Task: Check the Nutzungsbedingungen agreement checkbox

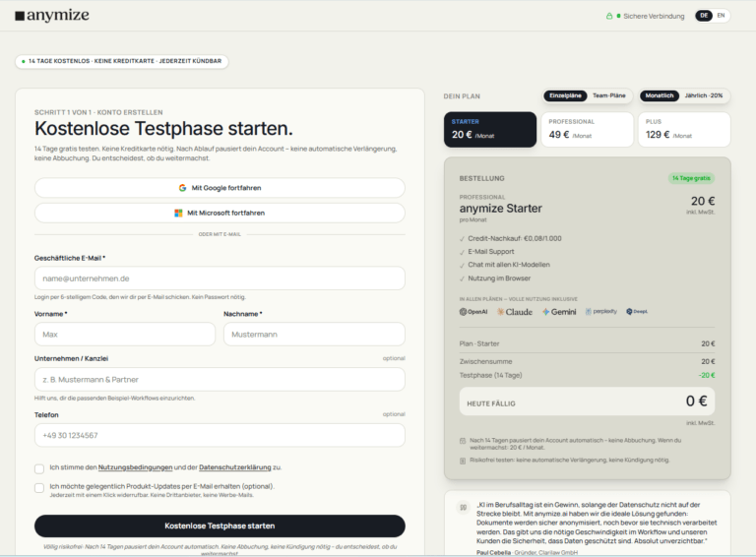Action: point(39,468)
